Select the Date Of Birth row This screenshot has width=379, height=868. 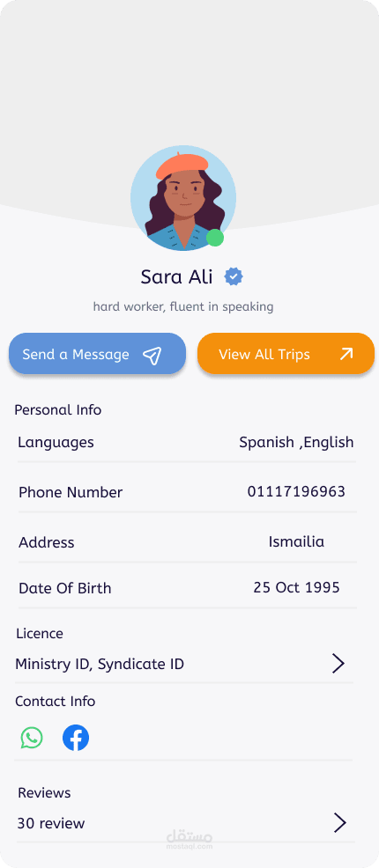187,587
